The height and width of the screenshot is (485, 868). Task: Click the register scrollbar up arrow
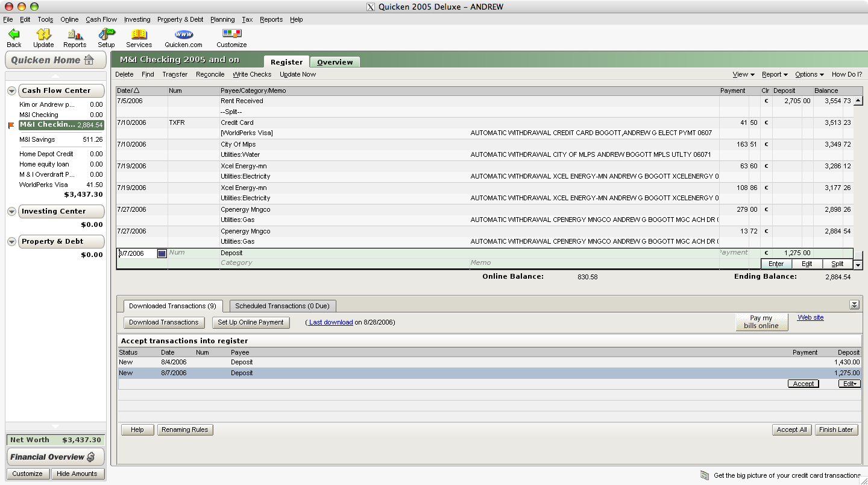click(858, 101)
